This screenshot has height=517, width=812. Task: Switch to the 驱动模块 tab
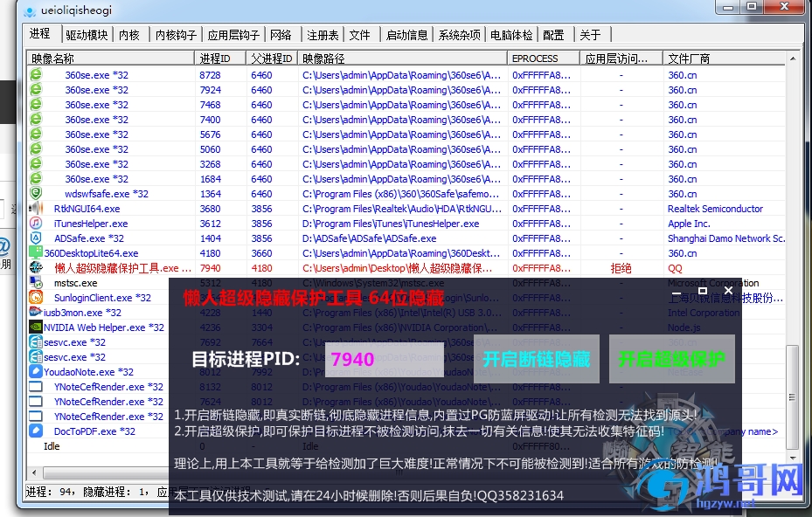[x=87, y=35]
